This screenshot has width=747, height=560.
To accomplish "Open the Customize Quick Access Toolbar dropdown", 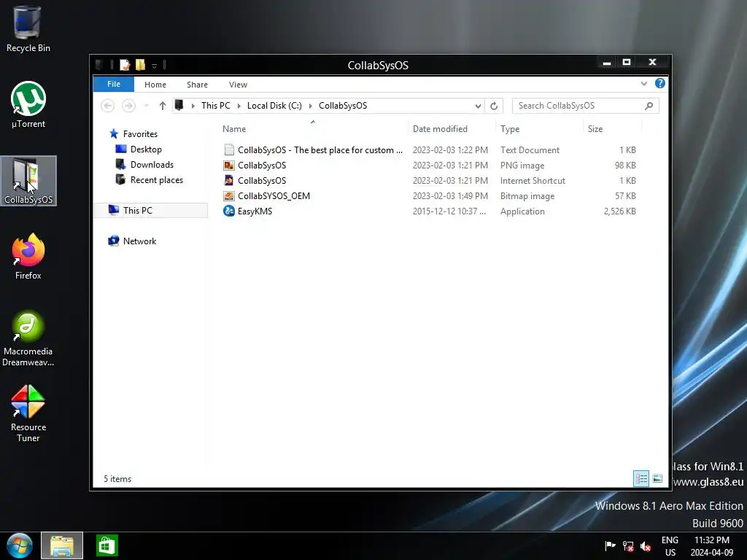I will click(x=155, y=66).
